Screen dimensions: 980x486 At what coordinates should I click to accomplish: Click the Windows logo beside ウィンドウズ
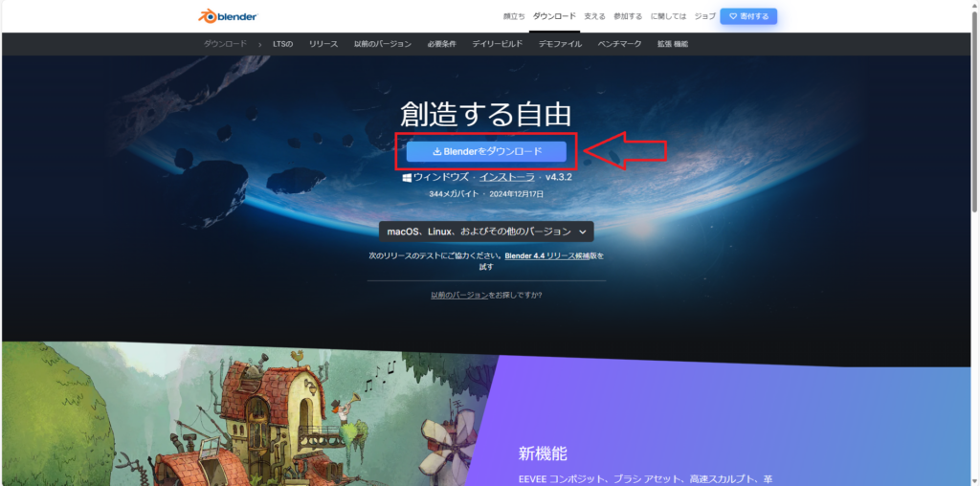[x=407, y=177]
